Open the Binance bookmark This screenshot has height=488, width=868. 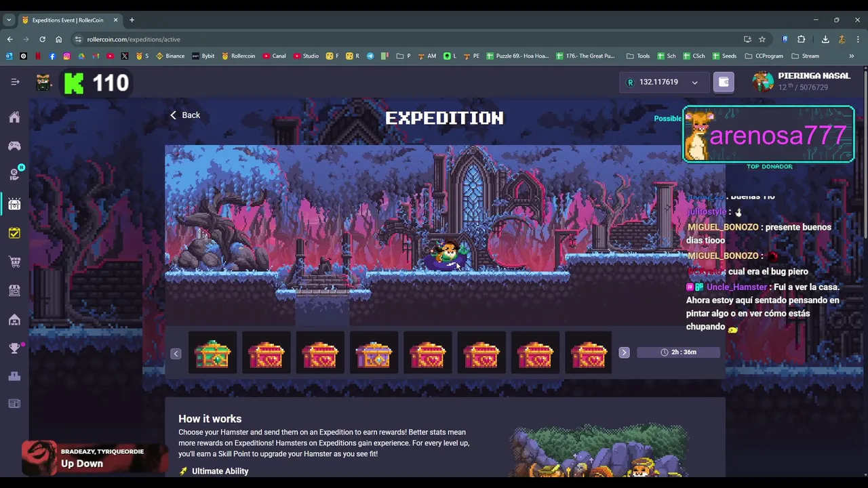(170, 56)
